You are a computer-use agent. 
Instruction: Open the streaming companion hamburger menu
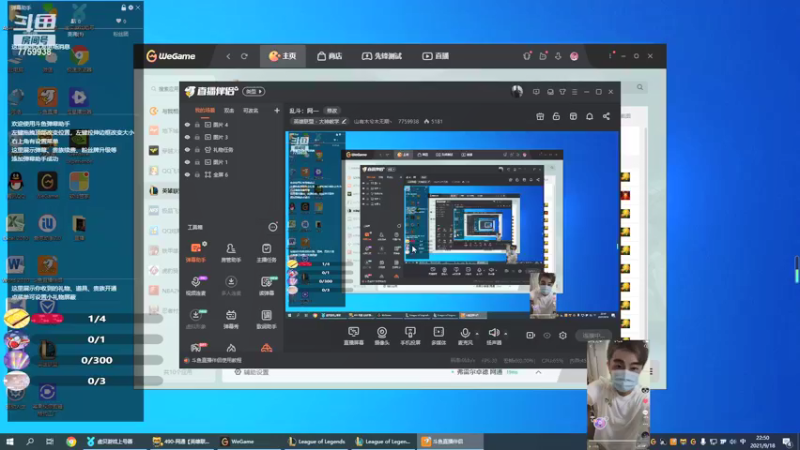click(x=574, y=92)
